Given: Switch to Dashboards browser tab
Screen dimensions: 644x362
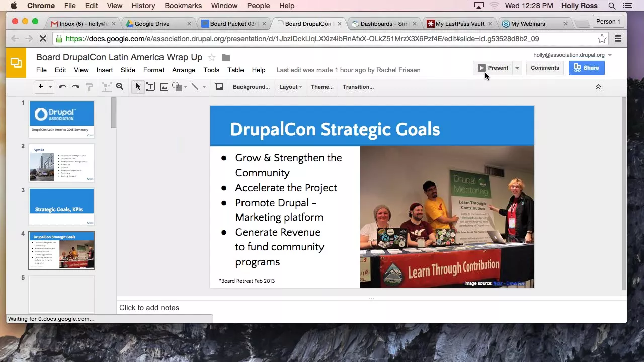Looking at the screenshot, I should point(384,24).
